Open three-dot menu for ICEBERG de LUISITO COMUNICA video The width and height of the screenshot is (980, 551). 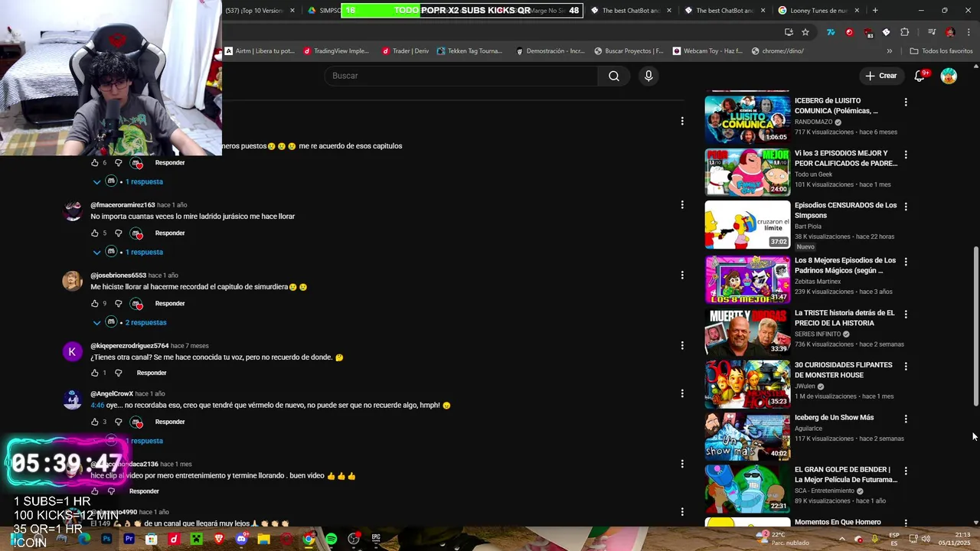[906, 102]
